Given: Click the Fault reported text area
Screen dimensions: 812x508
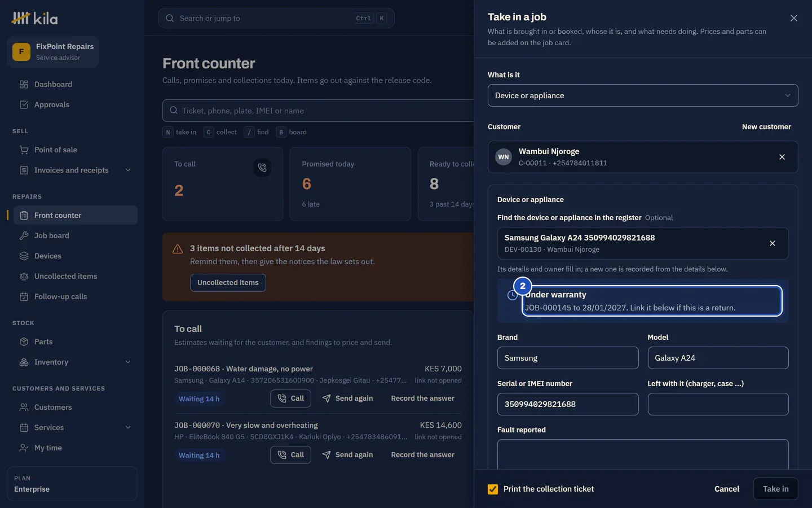Looking at the screenshot, I should pos(643,454).
